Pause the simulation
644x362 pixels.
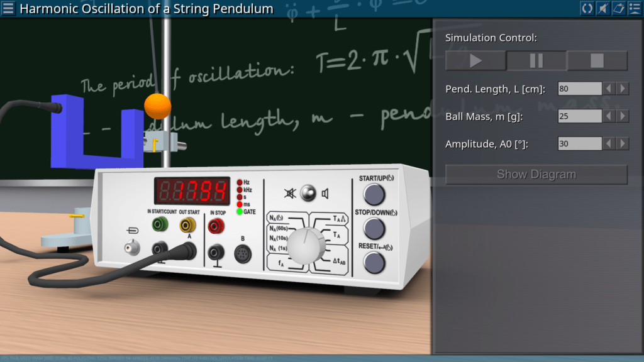coord(536,61)
